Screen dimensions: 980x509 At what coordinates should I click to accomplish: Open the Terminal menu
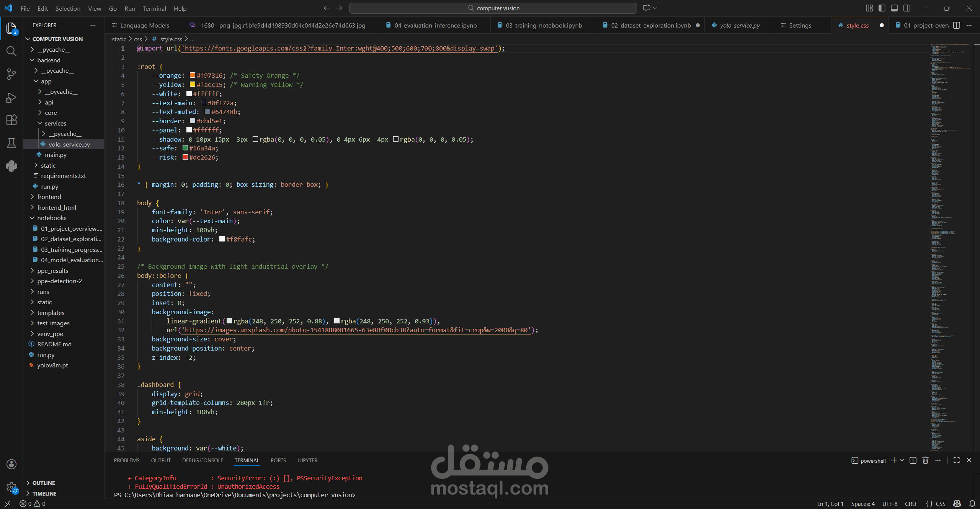[154, 8]
